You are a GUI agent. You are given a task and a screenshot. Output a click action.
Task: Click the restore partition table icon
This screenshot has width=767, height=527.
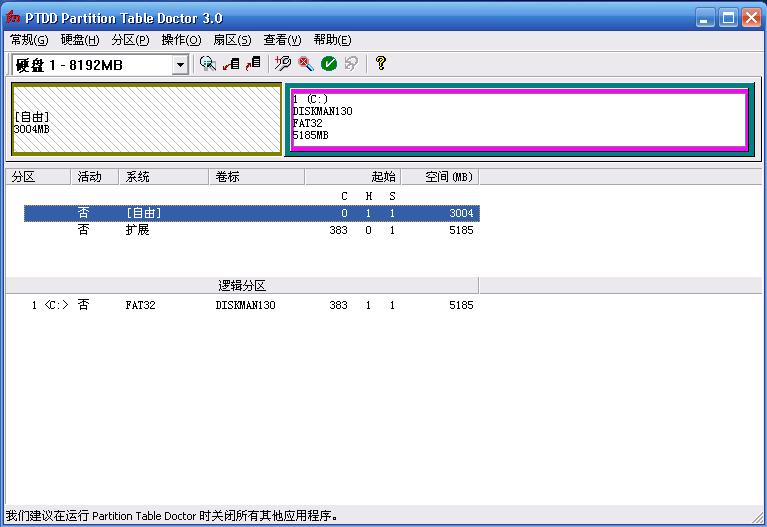(x=253, y=64)
